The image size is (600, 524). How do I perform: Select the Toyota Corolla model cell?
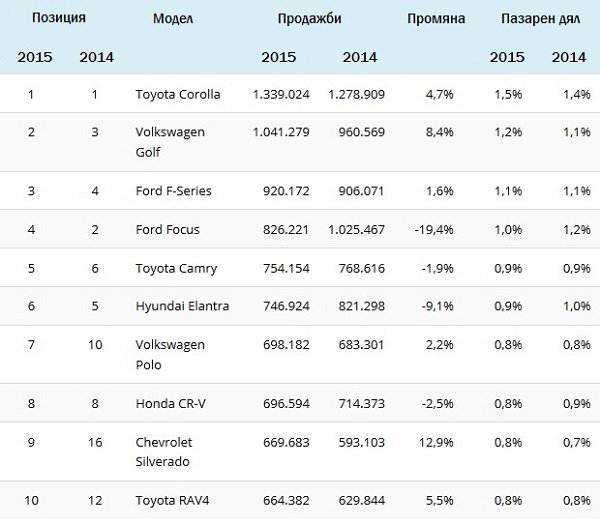point(177,94)
